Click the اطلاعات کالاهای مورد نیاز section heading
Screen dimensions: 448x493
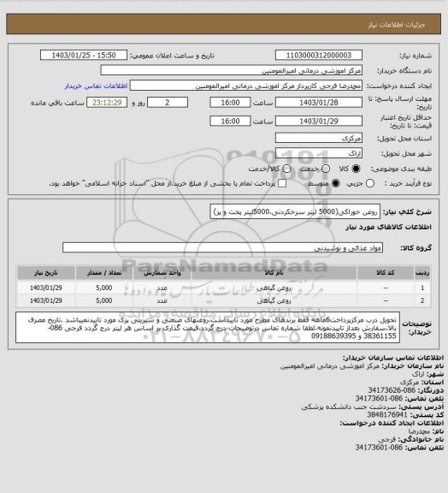tap(388, 227)
